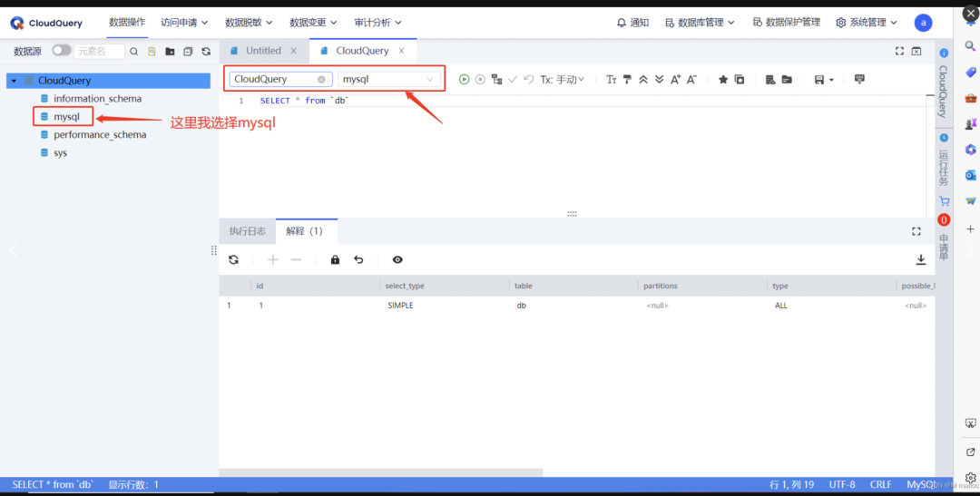This screenshot has width=980, height=496.
Task: Open the 访问申请 menu
Action: [184, 23]
